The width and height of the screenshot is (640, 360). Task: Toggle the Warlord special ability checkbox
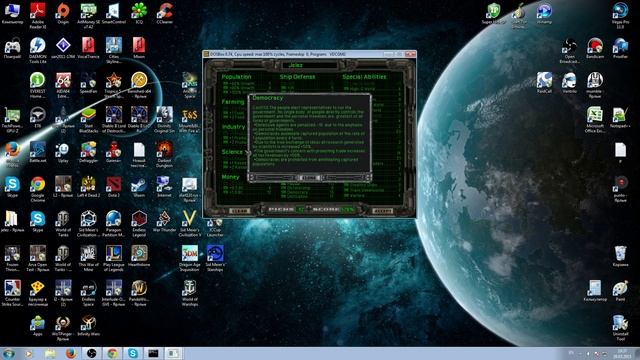point(346,195)
